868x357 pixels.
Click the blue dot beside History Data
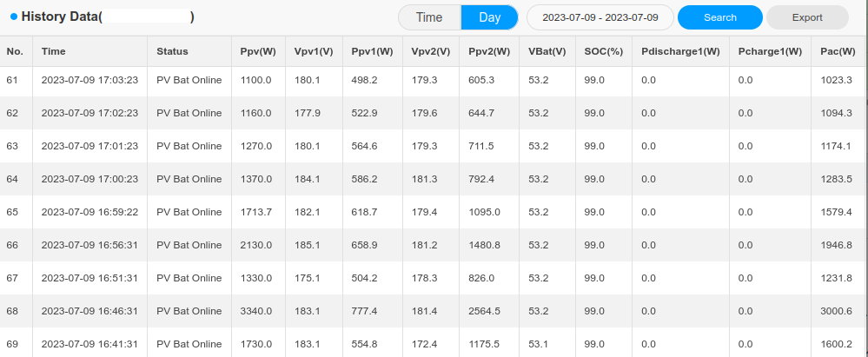[14, 17]
